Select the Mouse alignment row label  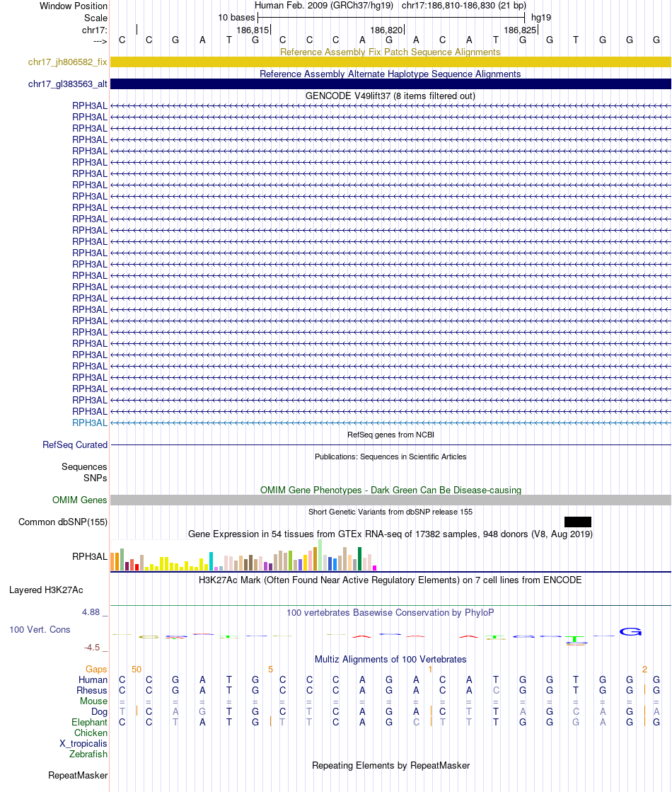(93, 701)
